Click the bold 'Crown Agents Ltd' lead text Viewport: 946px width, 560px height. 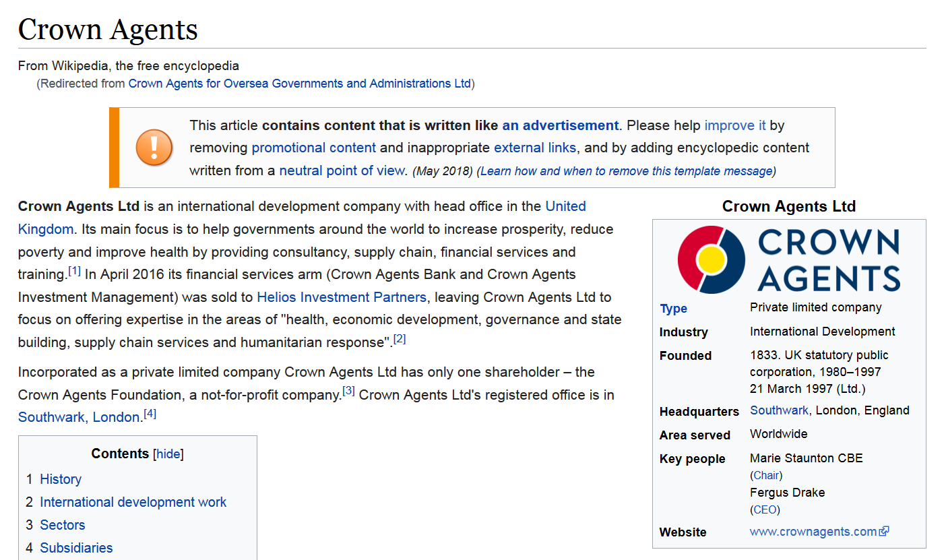tap(79, 206)
